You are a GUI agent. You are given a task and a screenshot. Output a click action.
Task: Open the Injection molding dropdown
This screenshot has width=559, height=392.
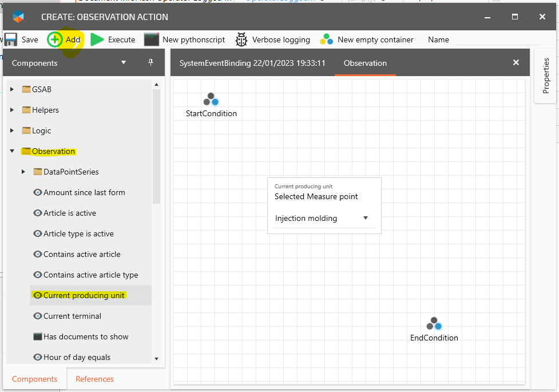click(x=366, y=218)
